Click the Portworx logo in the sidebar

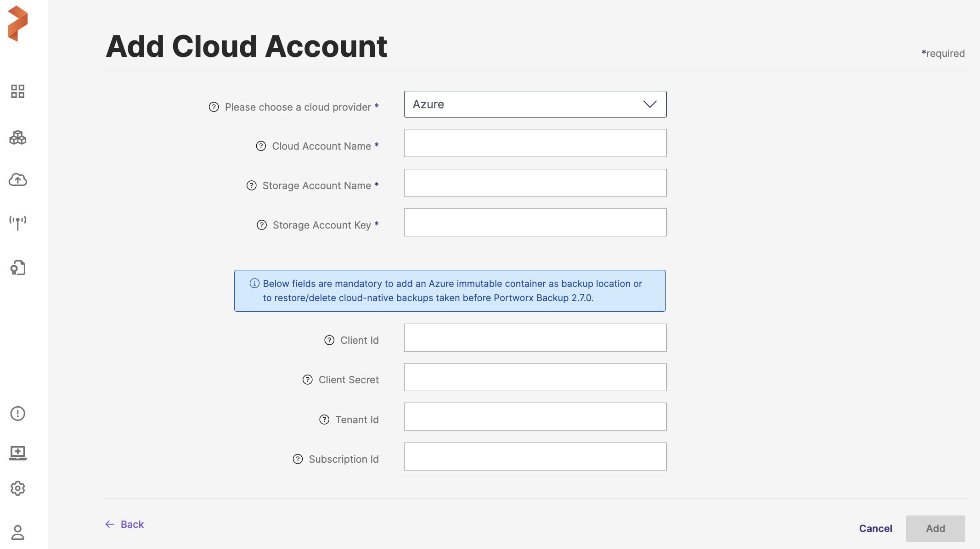18,23
